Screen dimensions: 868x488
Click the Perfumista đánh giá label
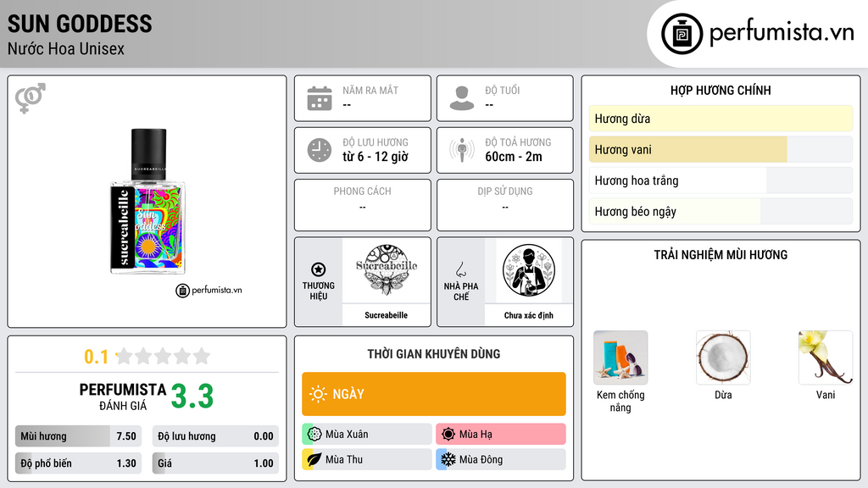[x=123, y=396]
